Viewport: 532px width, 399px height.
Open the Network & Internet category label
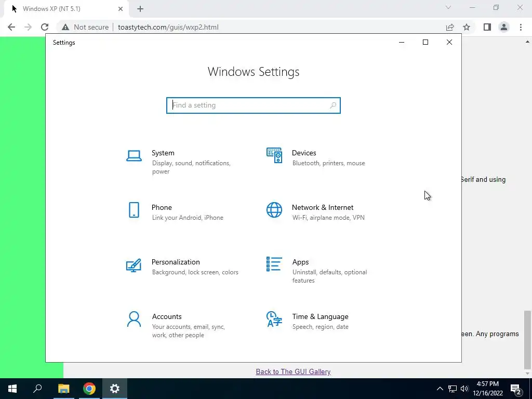[323, 208]
